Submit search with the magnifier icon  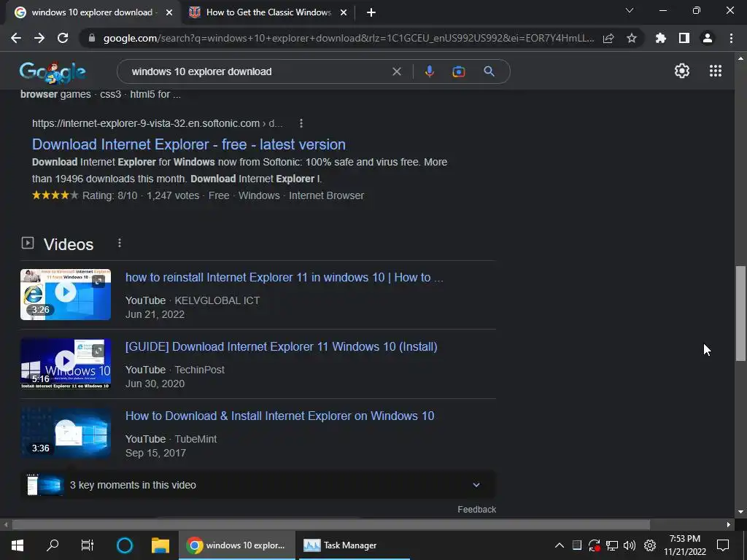coord(489,71)
